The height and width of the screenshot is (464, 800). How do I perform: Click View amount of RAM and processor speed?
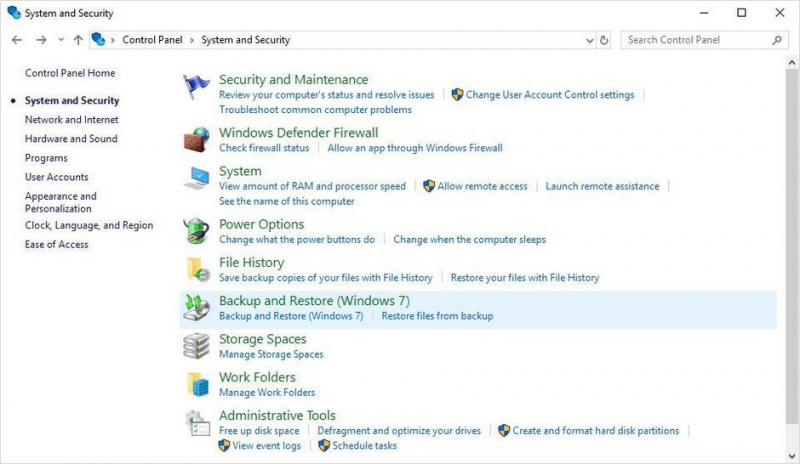pyautogui.click(x=312, y=186)
